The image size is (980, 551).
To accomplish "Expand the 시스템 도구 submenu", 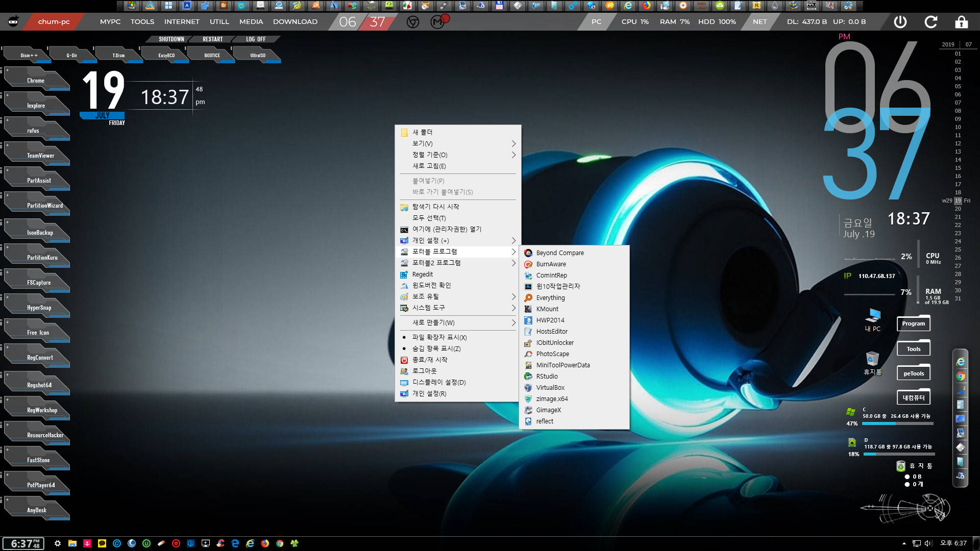I will [x=458, y=308].
